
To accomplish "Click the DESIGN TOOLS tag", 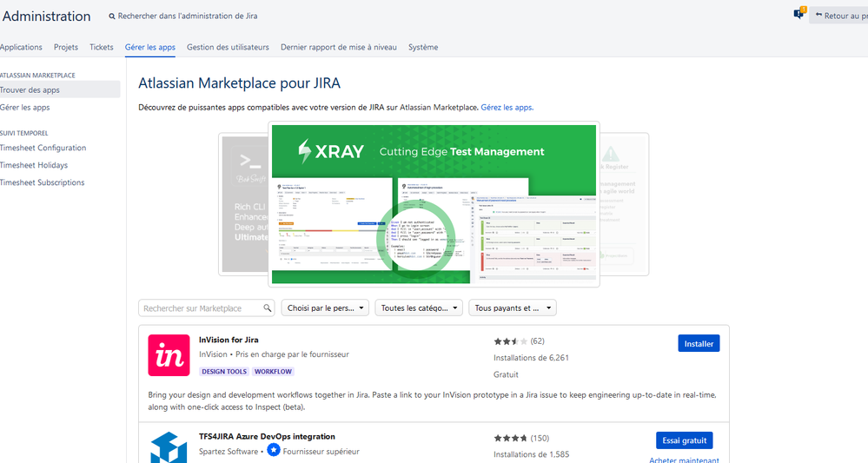I will [x=224, y=372].
